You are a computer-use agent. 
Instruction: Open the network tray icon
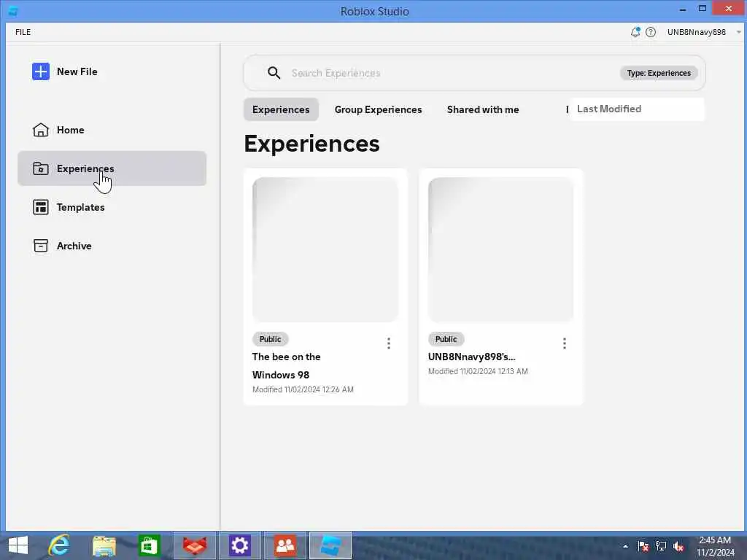661,546
